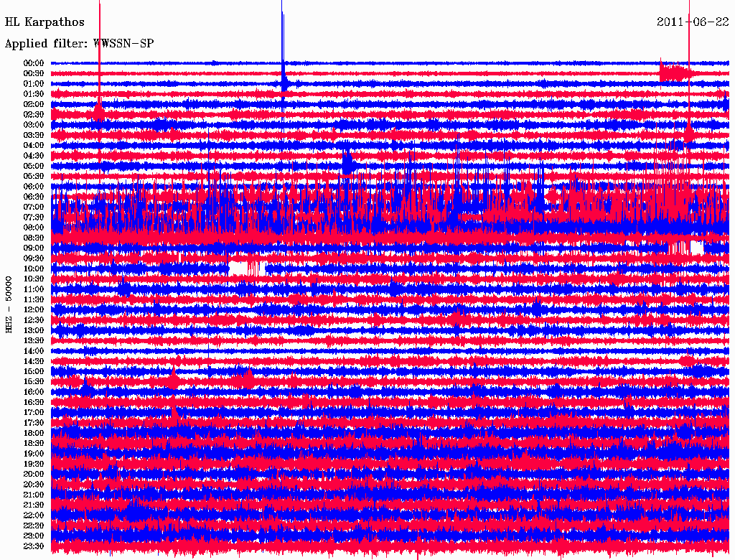Select the 17:30 time label
This screenshot has width=735, height=560.
34,423
